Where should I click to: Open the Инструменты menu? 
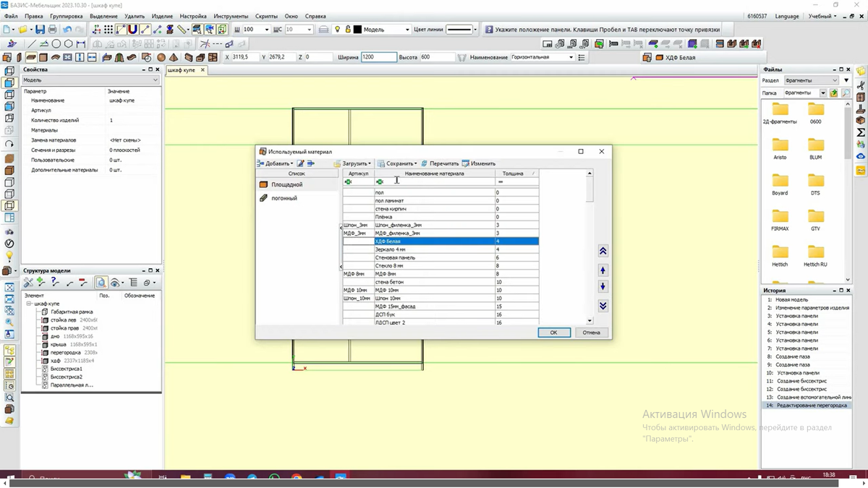click(x=230, y=16)
